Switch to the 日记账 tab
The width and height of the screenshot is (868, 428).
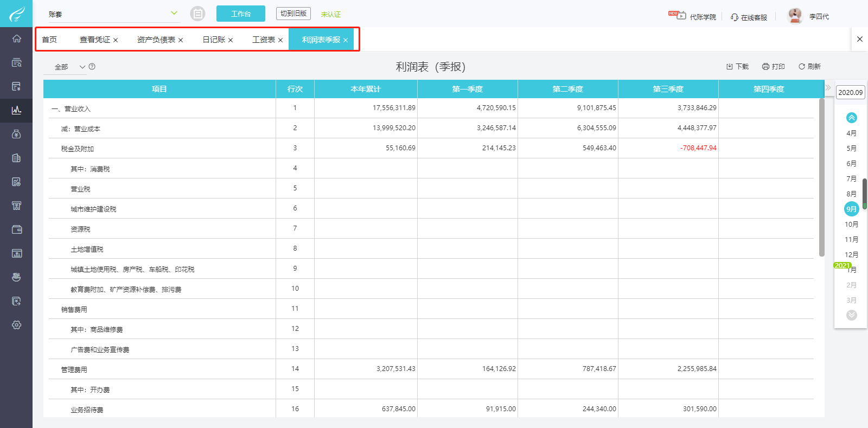click(x=214, y=40)
